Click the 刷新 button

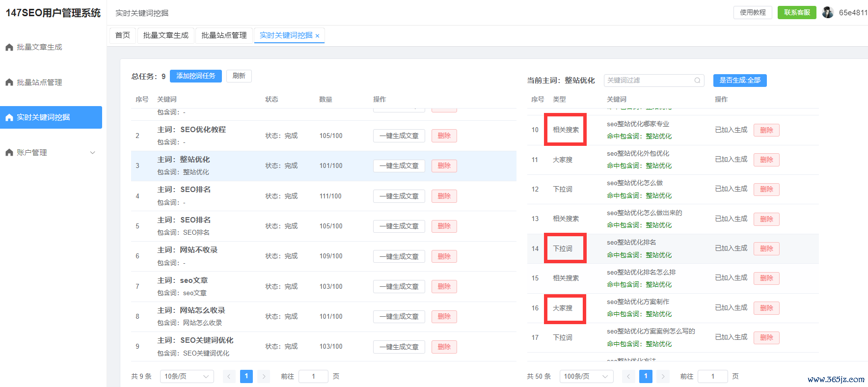click(x=239, y=76)
